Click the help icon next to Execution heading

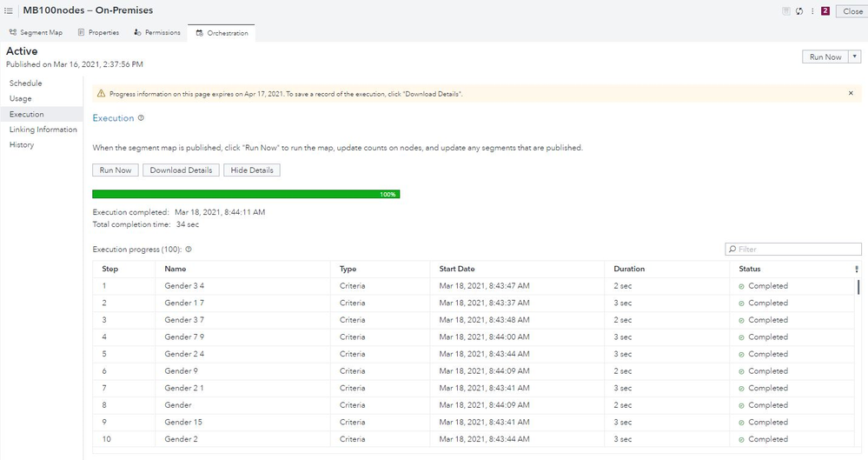point(141,118)
